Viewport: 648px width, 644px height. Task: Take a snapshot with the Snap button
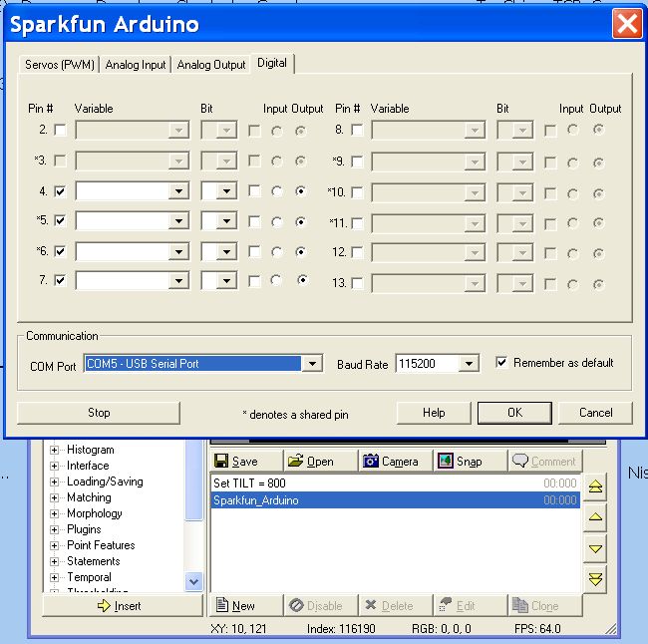(x=458, y=461)
